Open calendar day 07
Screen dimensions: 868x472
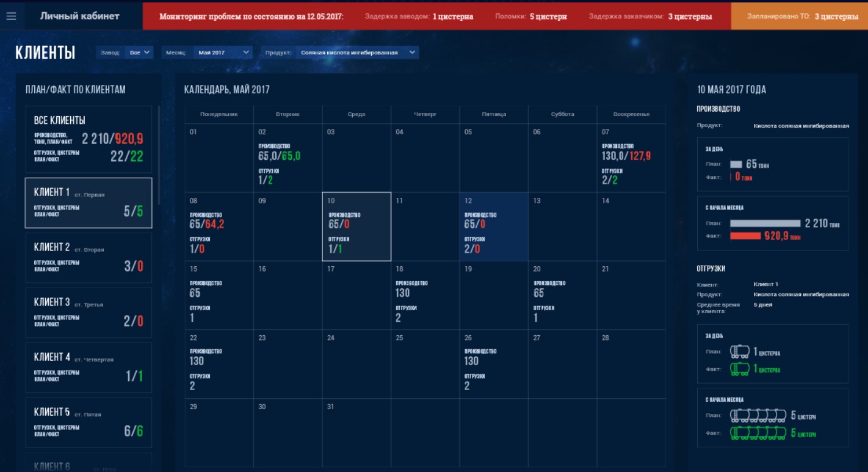631,158
